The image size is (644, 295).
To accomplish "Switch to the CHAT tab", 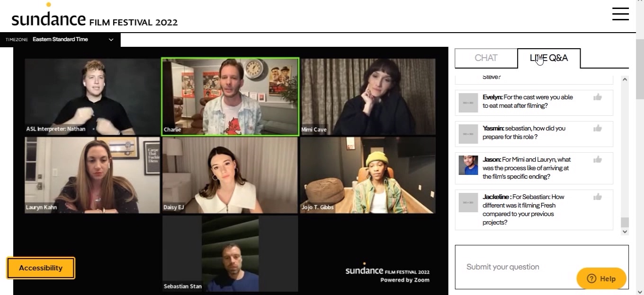I will coord(486,58).
